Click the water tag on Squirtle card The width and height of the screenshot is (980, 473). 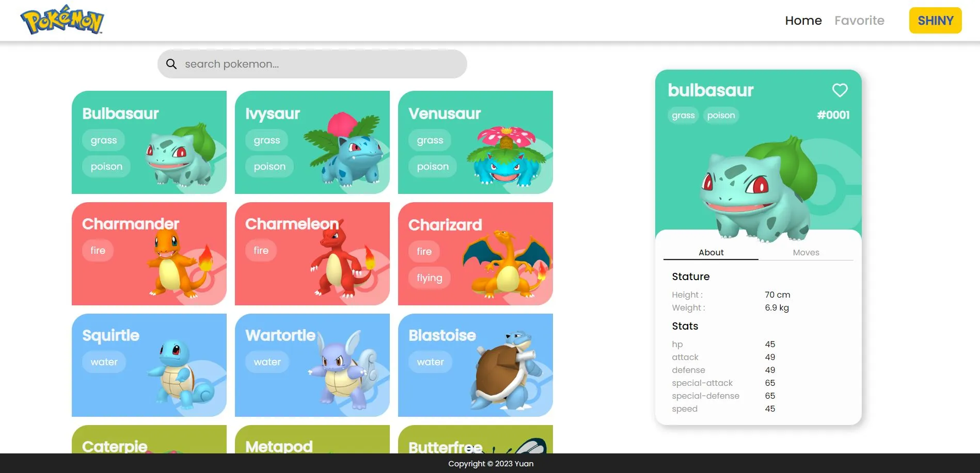104,362
